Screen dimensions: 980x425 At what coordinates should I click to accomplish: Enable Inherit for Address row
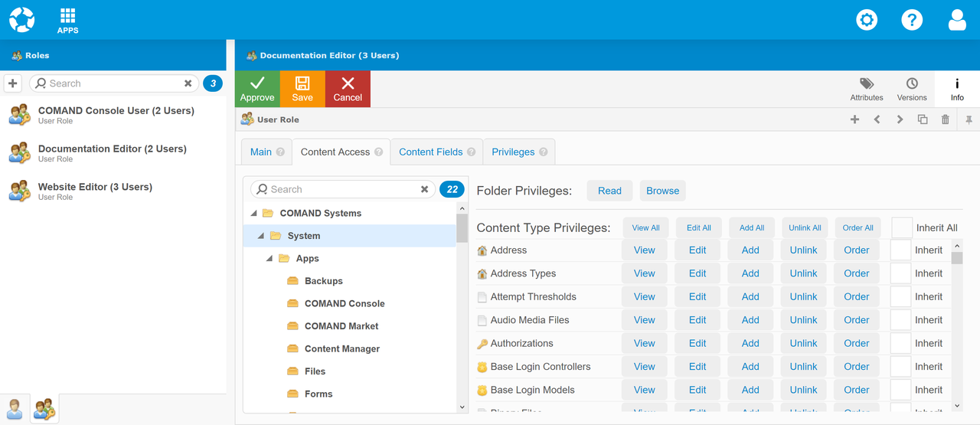click(x=900, y=250)
